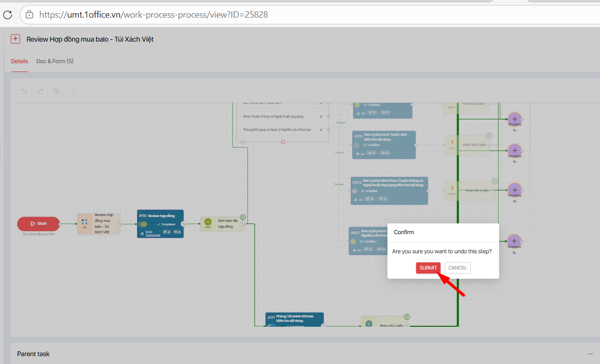Click the undo icon on the #110 Review hợp đồng node
Viewport: 600px width, 364px height.
pos(183,224)
